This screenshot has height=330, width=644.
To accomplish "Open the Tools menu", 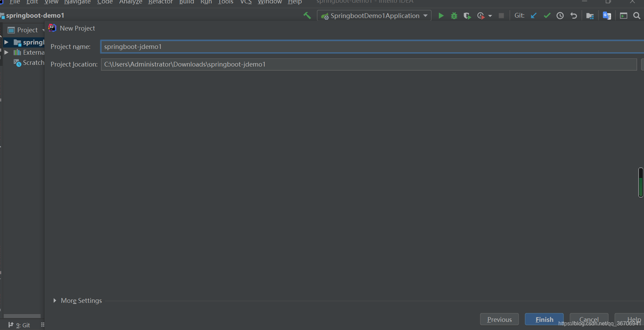I will pyautogui.click(x=226, y=2).
